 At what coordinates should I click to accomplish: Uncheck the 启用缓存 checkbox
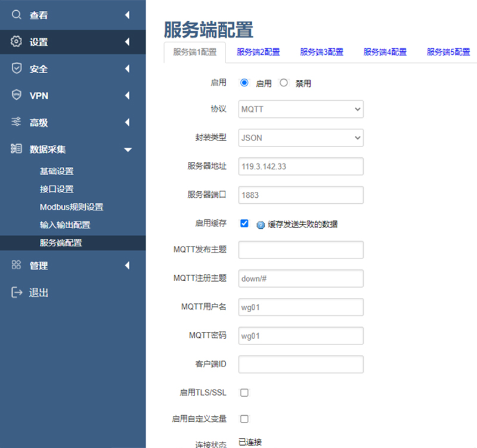pos(244,223)
